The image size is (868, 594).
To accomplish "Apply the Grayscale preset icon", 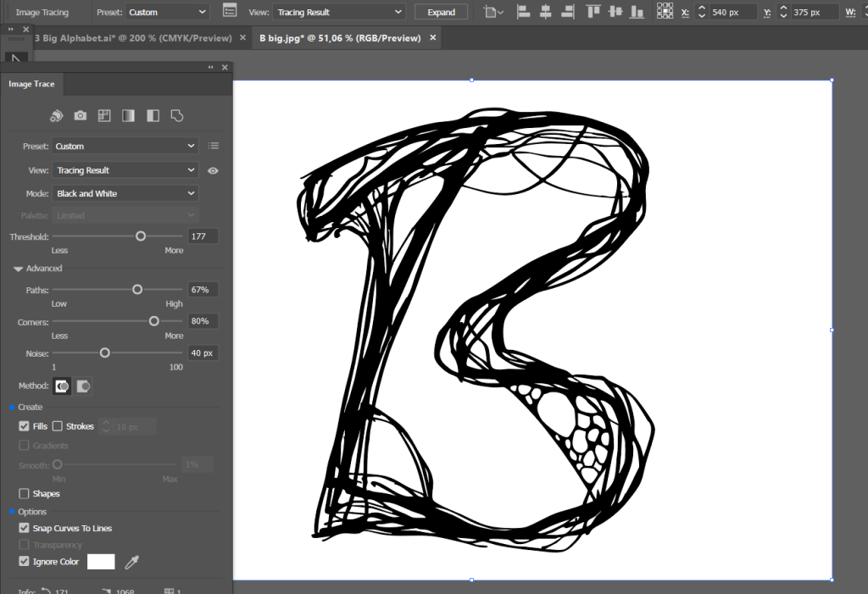I will (128, 115).
